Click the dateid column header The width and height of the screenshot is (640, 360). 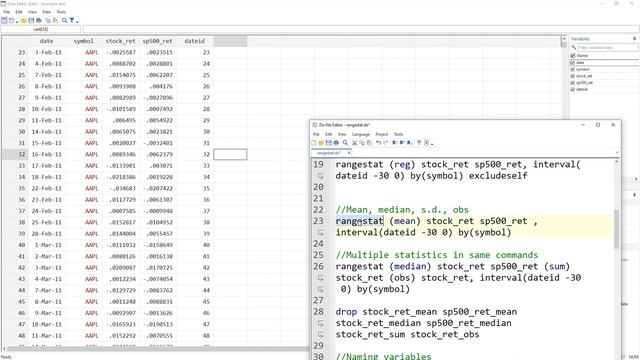[x=195, y=41]
